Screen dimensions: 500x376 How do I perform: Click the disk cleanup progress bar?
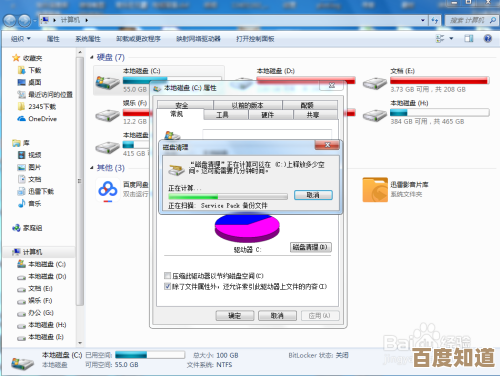[228, 196]
